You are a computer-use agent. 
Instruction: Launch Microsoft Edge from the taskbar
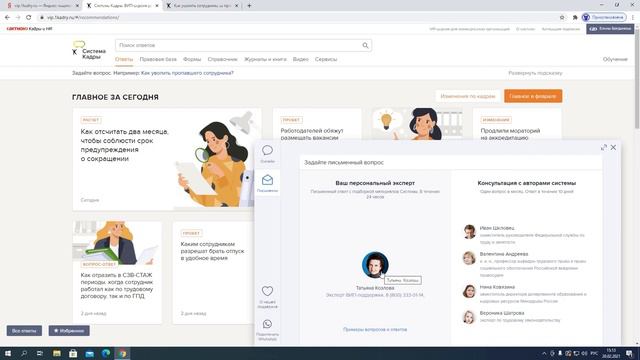click(x=106, y=353)
